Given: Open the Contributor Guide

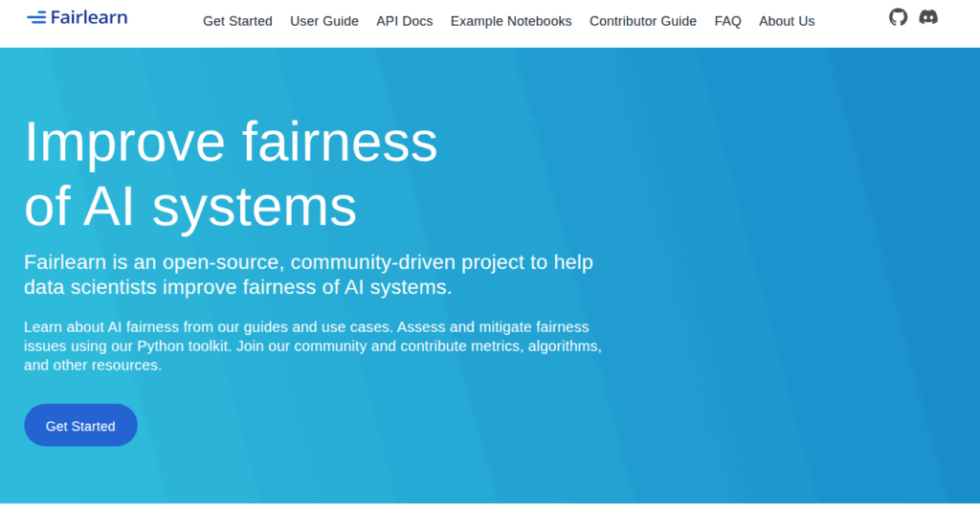Looking at the screenshot, I should 643,21.
